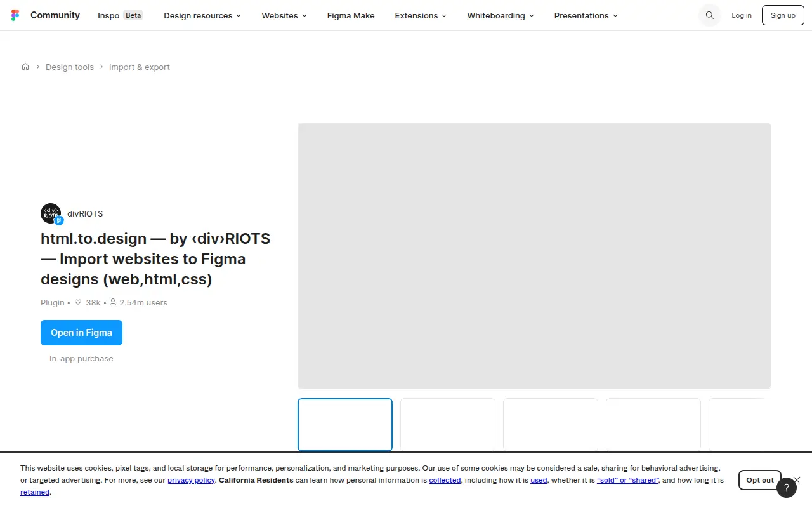Open the privacy policy link
The height and width of the screenshot is (508, 812).
point(191,480)
